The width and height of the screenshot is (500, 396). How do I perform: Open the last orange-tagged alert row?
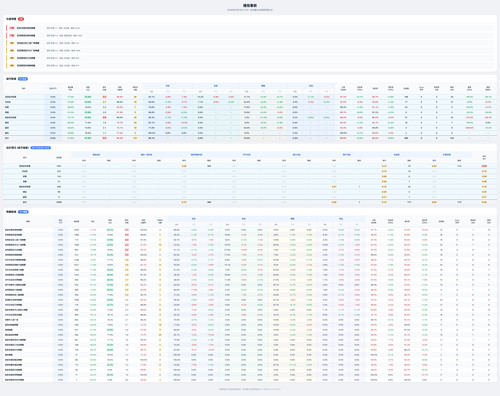tap(250, 65)
